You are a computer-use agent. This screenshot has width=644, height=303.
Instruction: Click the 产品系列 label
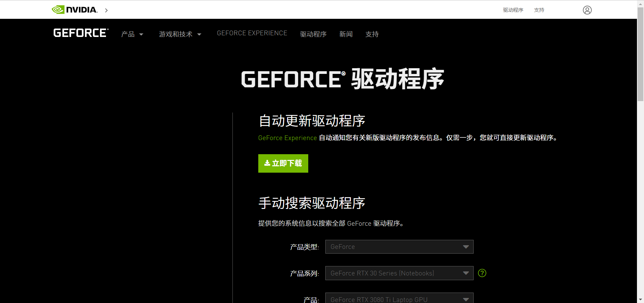point(305,273)
